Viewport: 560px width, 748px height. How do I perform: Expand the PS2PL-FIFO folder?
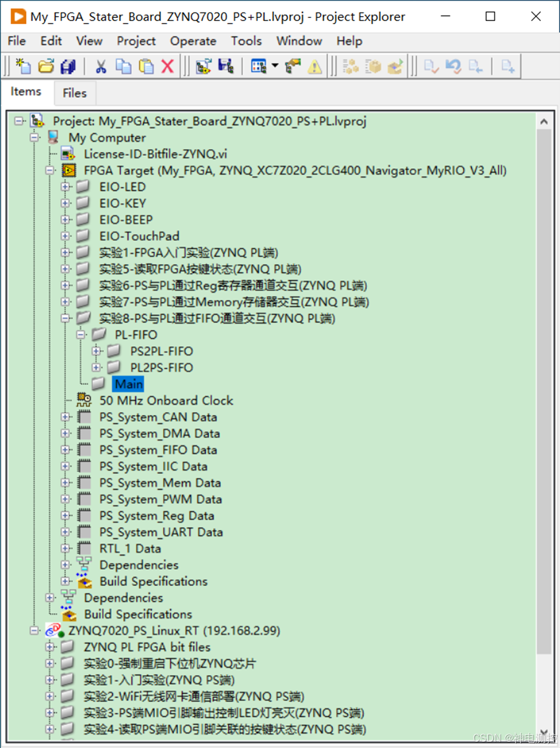(96, 351)
